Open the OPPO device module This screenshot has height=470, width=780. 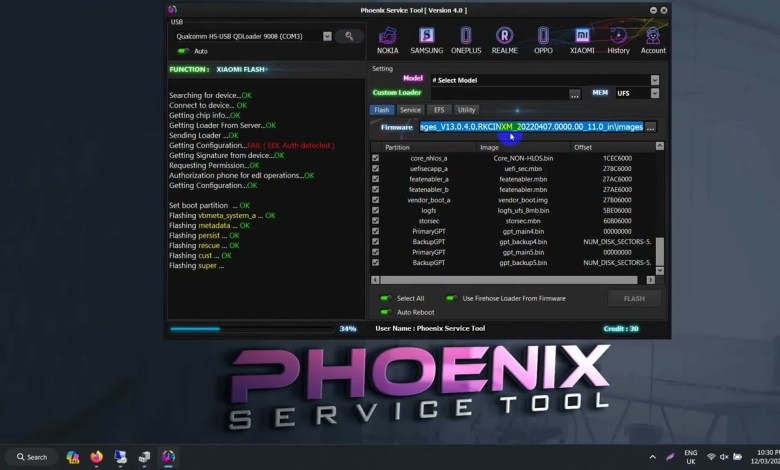543,39
